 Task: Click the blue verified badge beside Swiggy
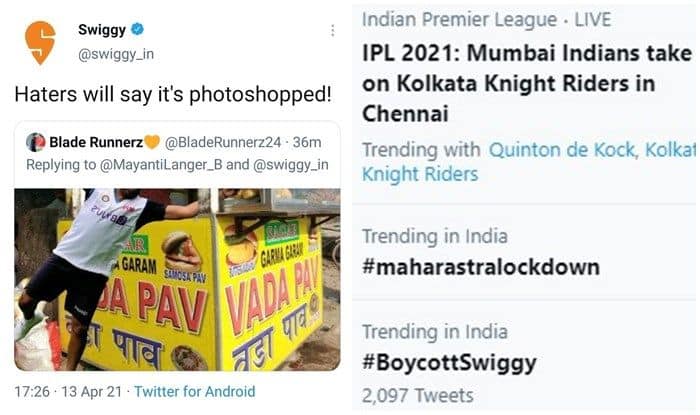[x=138, y=29]
